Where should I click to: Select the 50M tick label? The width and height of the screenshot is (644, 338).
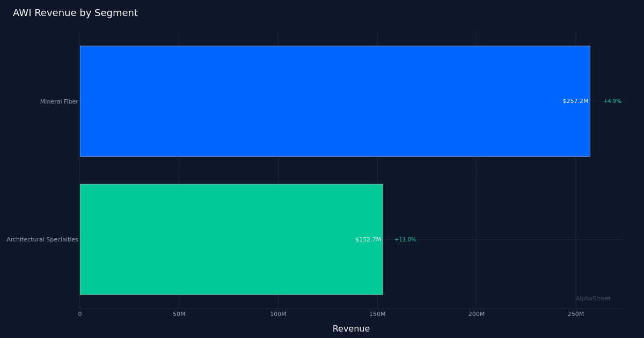(x=179, y=314)
